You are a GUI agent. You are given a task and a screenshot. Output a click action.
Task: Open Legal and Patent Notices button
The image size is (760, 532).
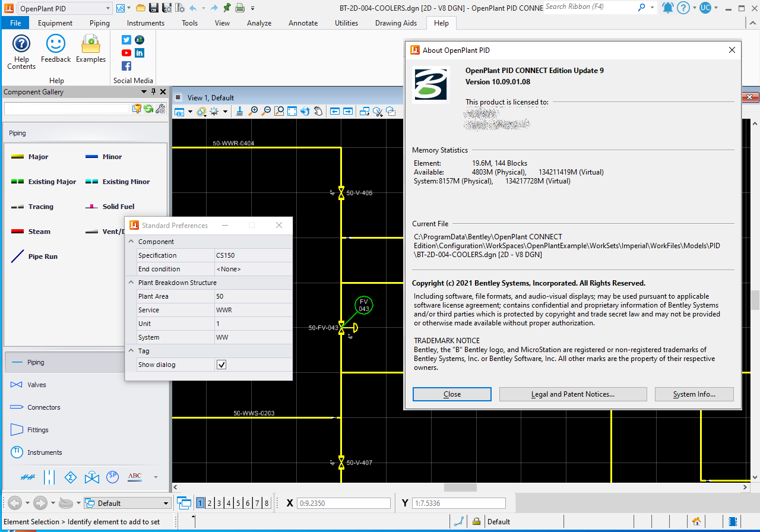(573, 394)
